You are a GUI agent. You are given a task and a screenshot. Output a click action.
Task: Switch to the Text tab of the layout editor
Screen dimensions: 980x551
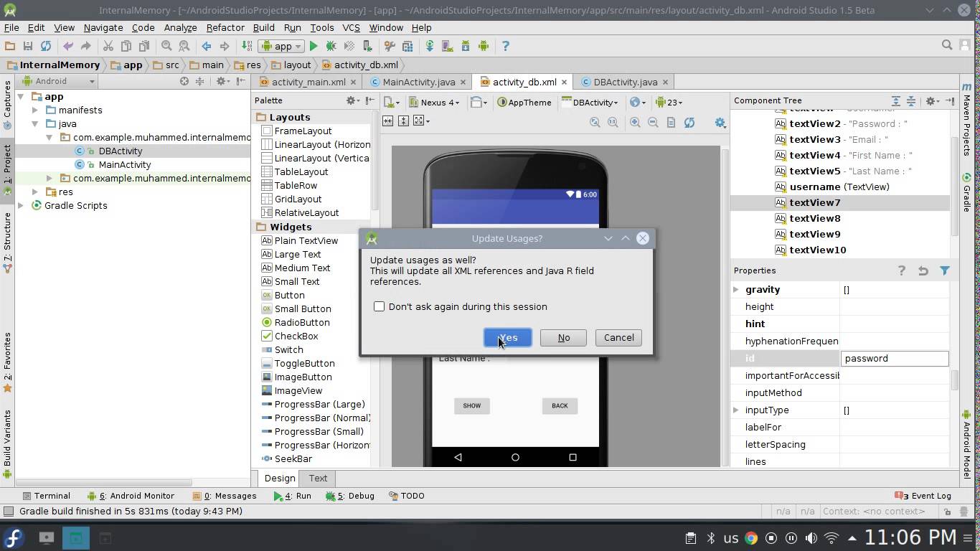coord(317,478)
